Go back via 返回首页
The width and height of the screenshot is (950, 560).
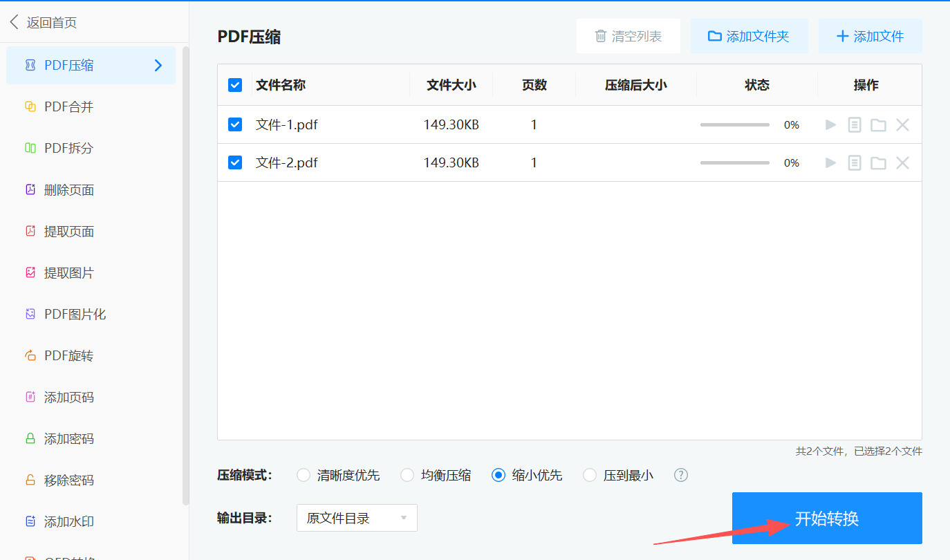point(43,23)
